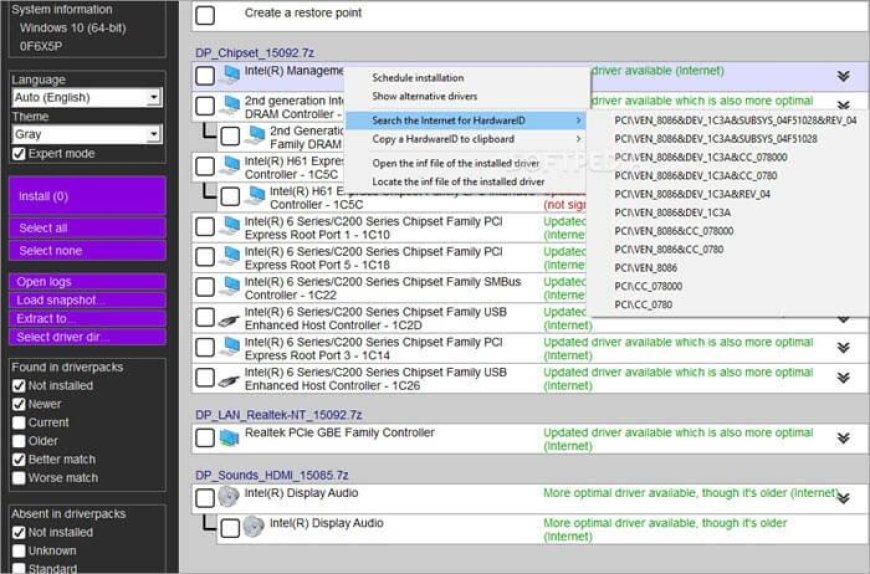This screenshot has width=870, height=574.
Task: Click the Open logs button
Action: pos(87,282)
